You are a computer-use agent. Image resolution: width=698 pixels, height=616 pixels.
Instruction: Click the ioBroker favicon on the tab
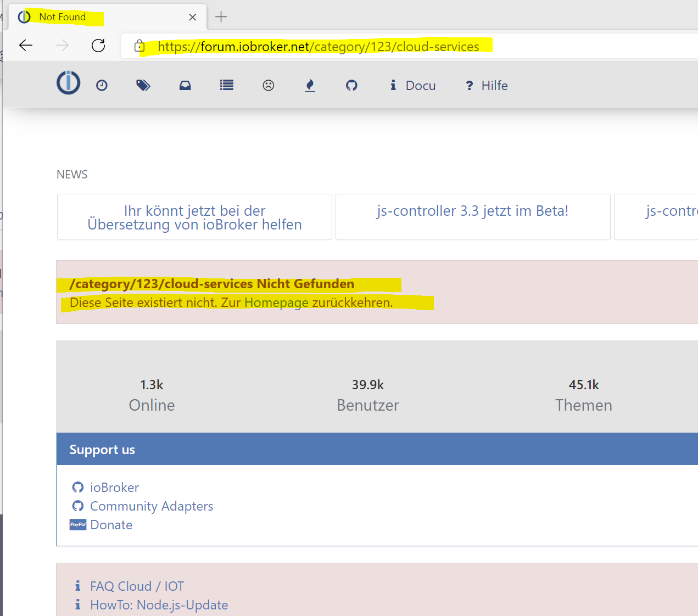[x=24, y=17]
